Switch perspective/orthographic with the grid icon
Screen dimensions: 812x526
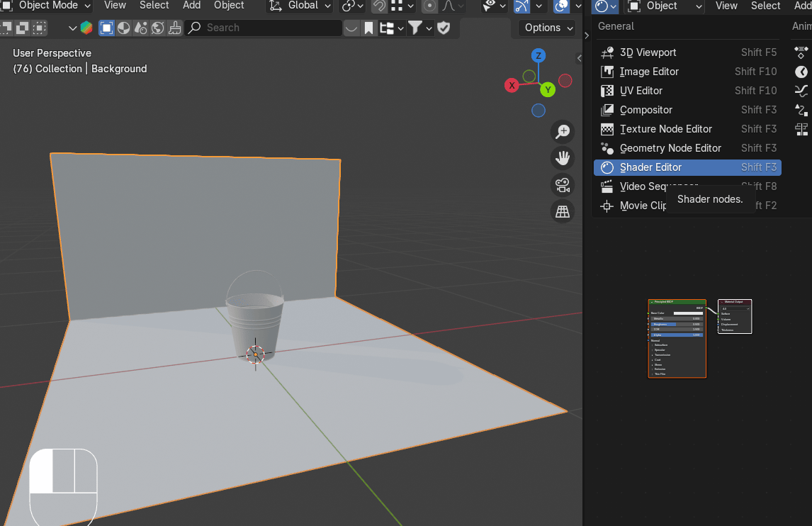click(x=563, y=211)
